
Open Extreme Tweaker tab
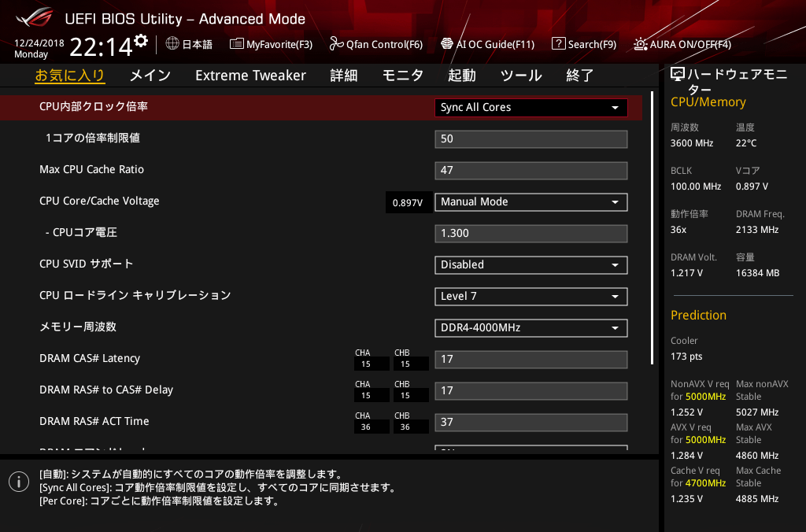coord(250,76)
